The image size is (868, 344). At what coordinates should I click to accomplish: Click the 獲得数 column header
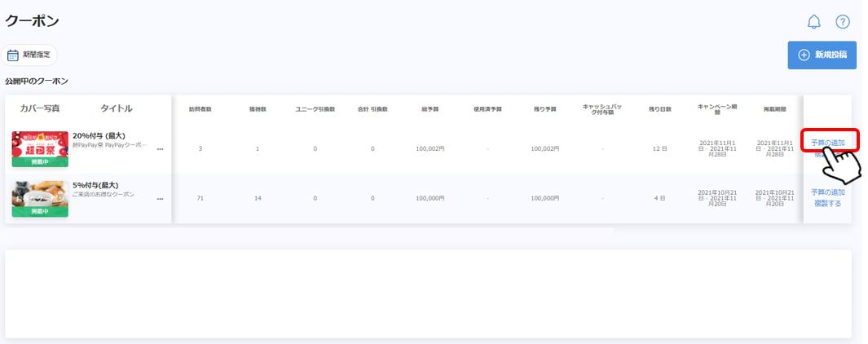(258, 108)
